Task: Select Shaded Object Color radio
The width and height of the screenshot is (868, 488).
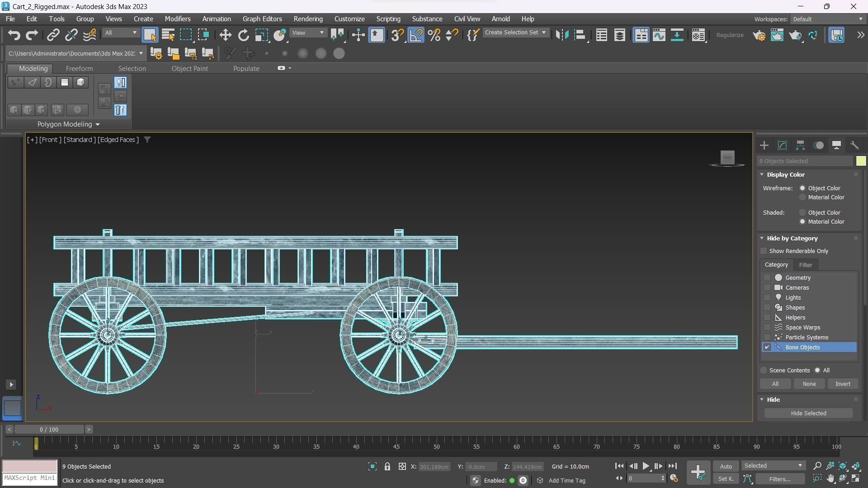Action: [802, 213]
